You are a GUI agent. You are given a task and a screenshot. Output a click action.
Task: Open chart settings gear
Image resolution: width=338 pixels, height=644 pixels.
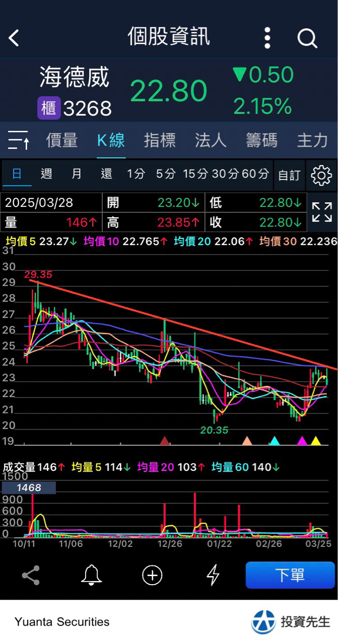click(321, 175)
